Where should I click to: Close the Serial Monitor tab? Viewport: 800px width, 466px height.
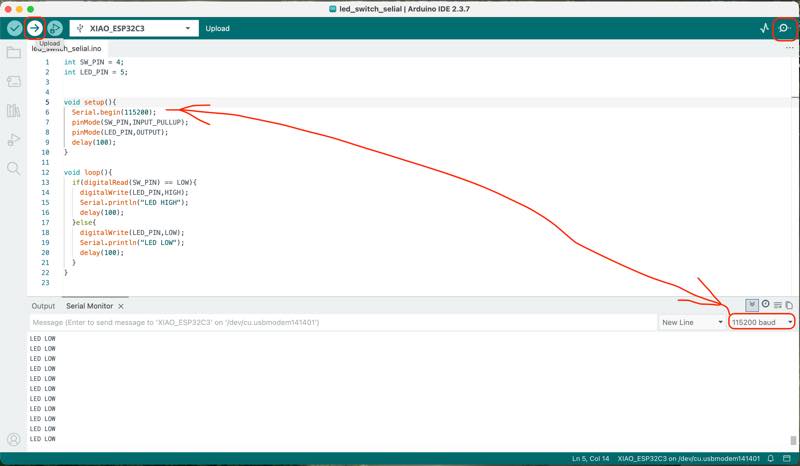click(121, 306)
